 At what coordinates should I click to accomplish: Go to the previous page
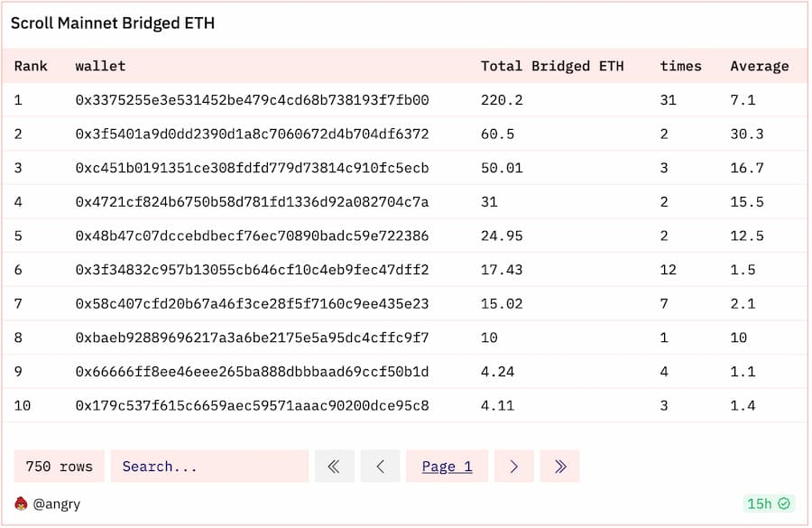[x=380, y=467]
